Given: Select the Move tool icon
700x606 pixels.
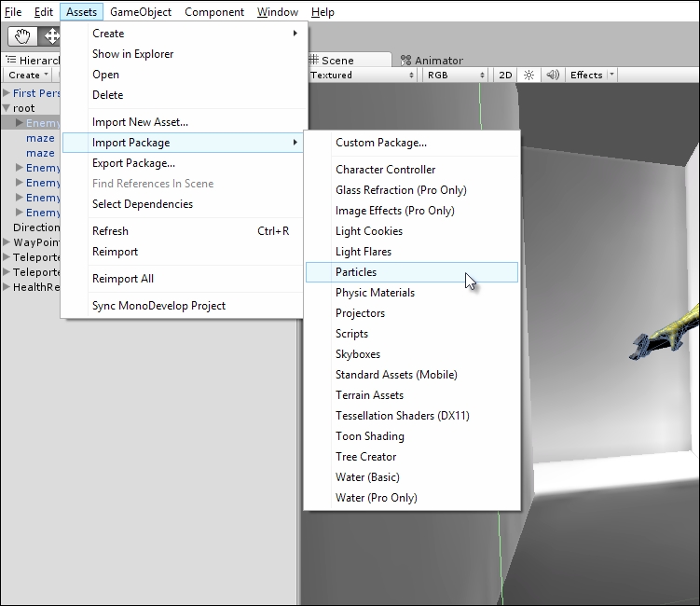Looking at the screenshot, I should [50, 36].
